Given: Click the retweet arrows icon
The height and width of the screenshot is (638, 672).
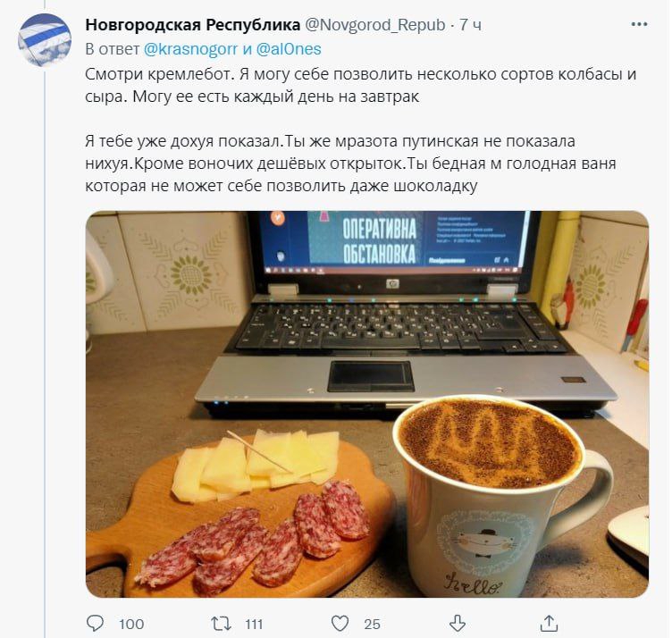Looking at the screenshot, I should (x=221, y=624).
